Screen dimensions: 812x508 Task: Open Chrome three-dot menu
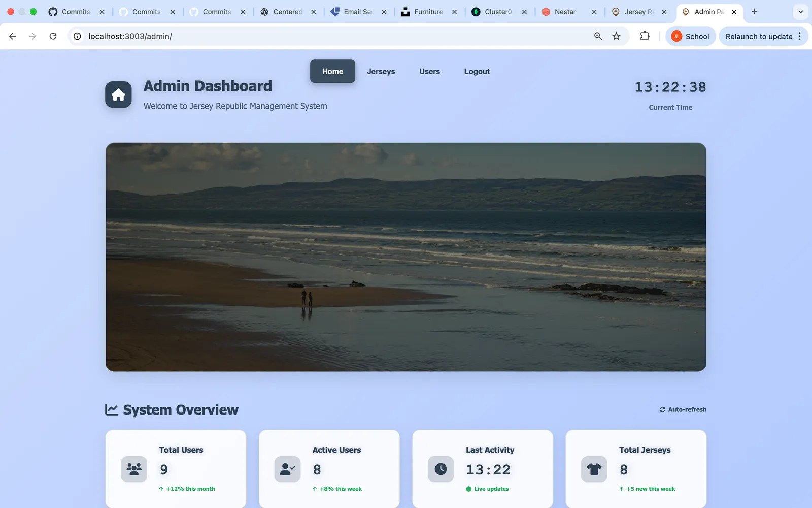click(800, 36)
